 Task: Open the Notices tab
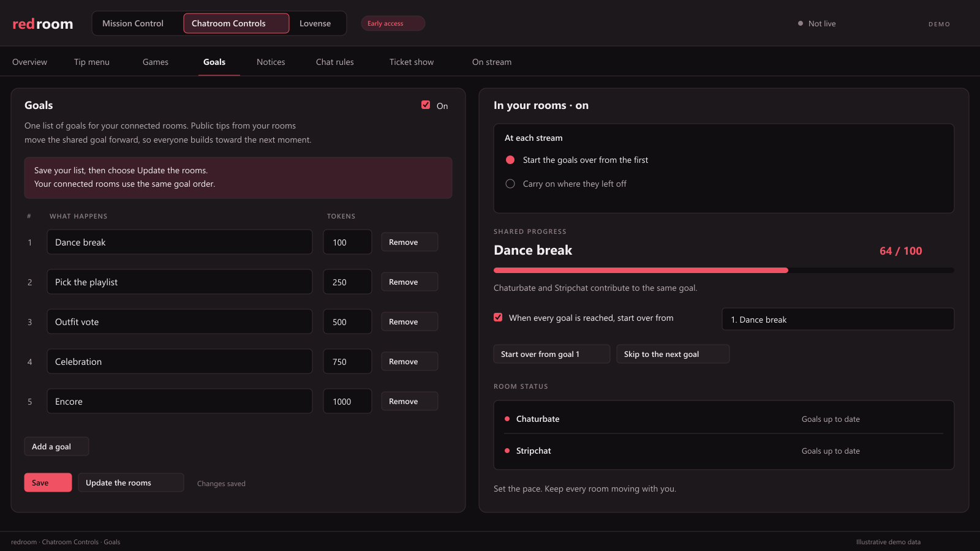271,62
